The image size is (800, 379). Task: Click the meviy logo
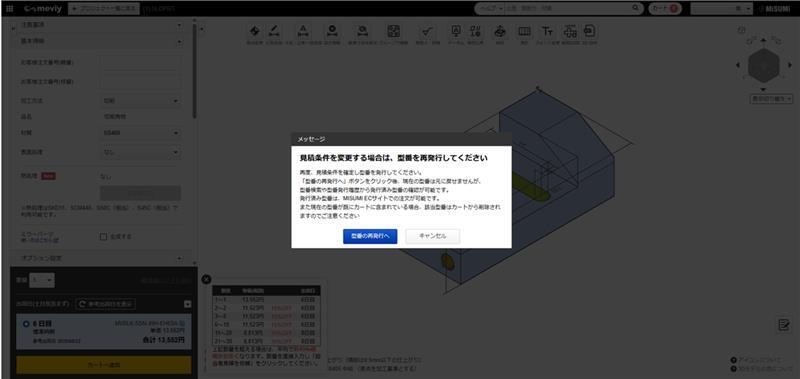(x=43, y=9)
